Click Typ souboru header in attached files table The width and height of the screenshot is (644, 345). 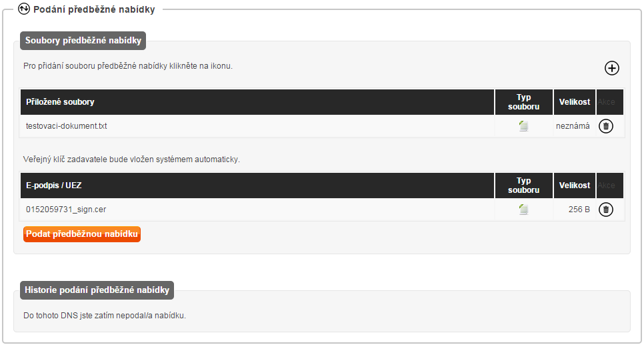click(523, 102)
